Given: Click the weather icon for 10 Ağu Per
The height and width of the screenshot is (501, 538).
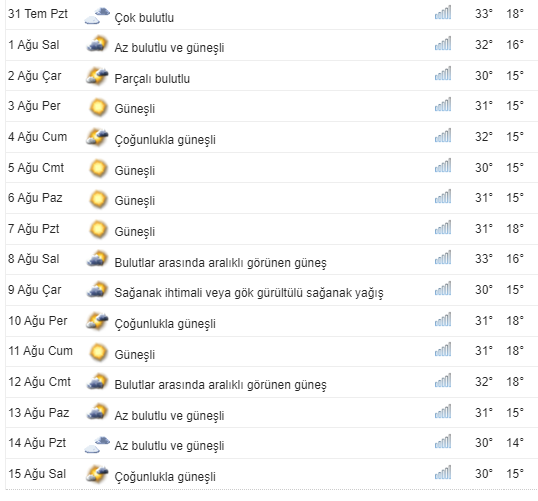Looking at the screenshot, I should [97, 321].
